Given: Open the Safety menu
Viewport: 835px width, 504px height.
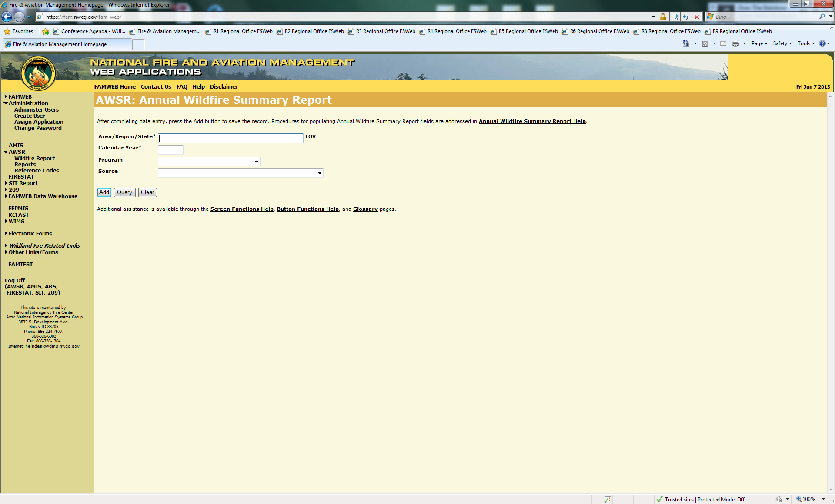Looking at the screenshot, I should (x=782, y=43).
